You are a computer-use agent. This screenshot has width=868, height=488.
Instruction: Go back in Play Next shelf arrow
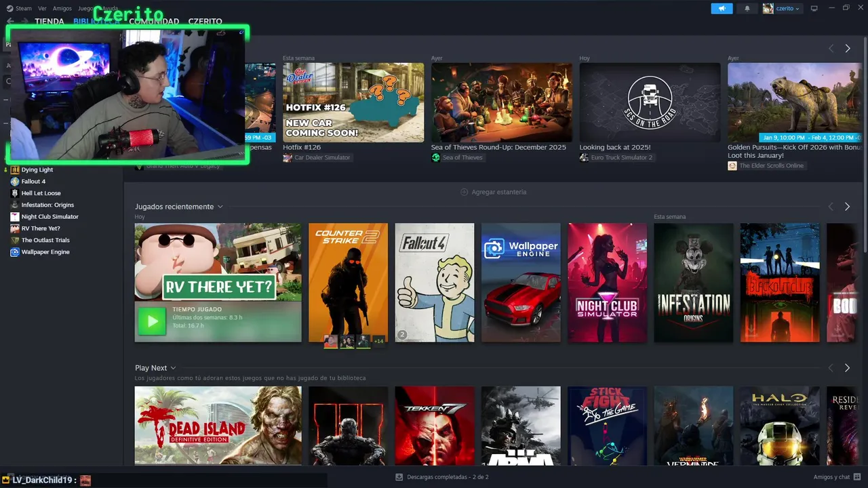[x=831, y=368]
